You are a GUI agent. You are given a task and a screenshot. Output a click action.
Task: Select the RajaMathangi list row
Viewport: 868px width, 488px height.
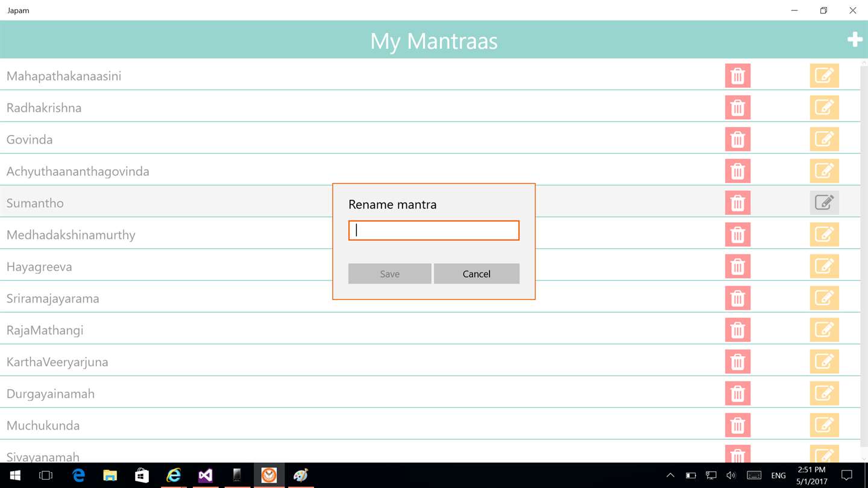pos(430,328)
